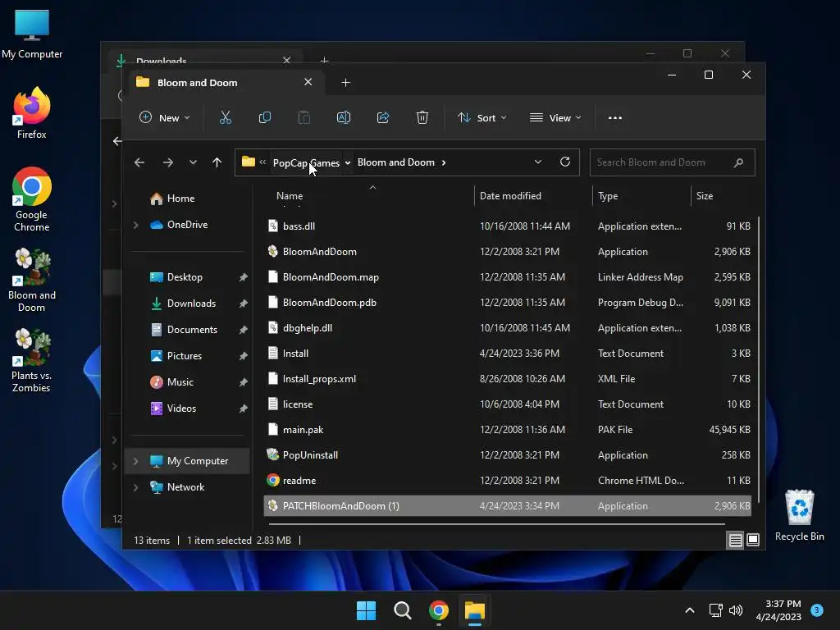Expand address bar history dropdown
The height and width of the screenshot is (630, 840).
[538, 162]
